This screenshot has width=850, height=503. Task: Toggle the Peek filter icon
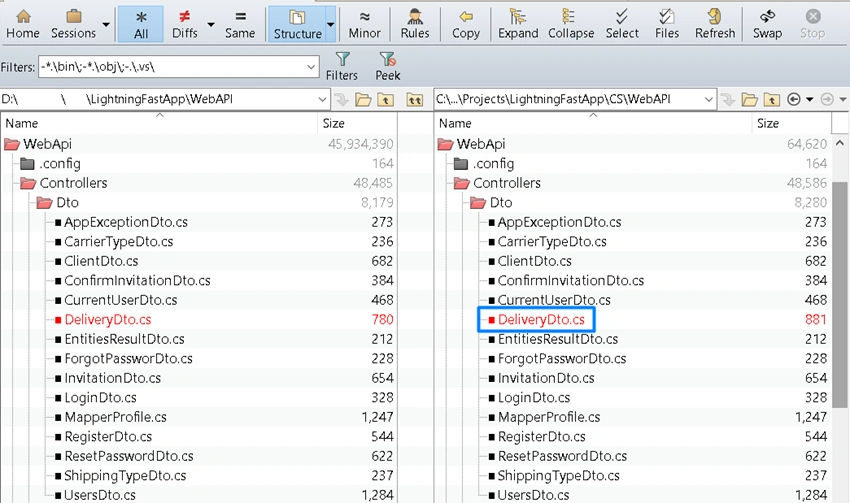pyautogui.click(x=388, y=66)
